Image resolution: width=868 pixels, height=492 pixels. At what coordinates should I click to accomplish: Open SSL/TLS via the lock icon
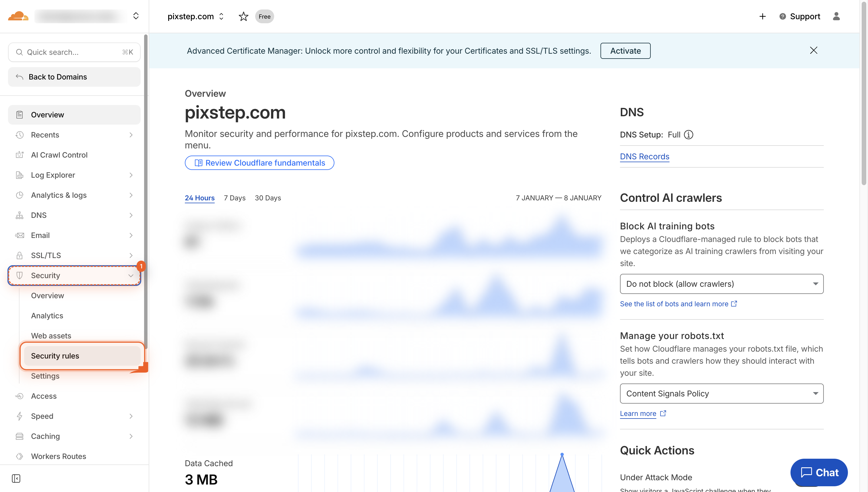coord(19,255)
